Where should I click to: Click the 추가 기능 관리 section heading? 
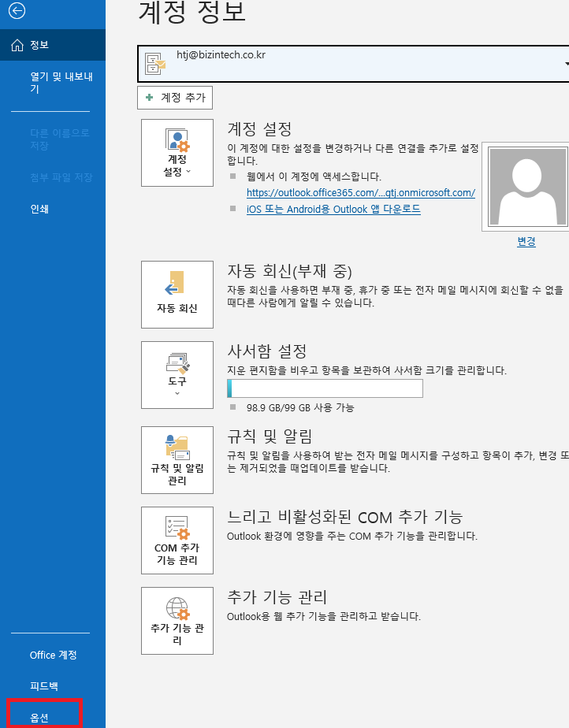pyautogui.click(x=277, y=596)
